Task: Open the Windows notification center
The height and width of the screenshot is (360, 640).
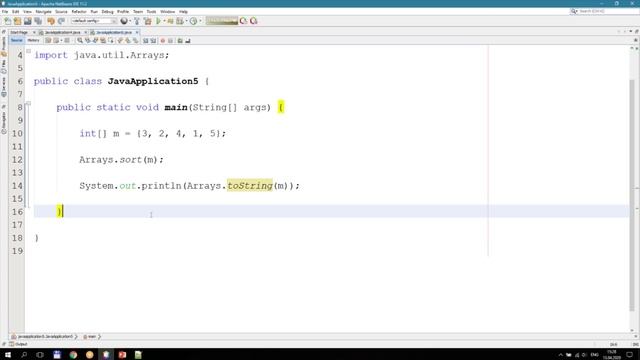Action: coord(630,355)
